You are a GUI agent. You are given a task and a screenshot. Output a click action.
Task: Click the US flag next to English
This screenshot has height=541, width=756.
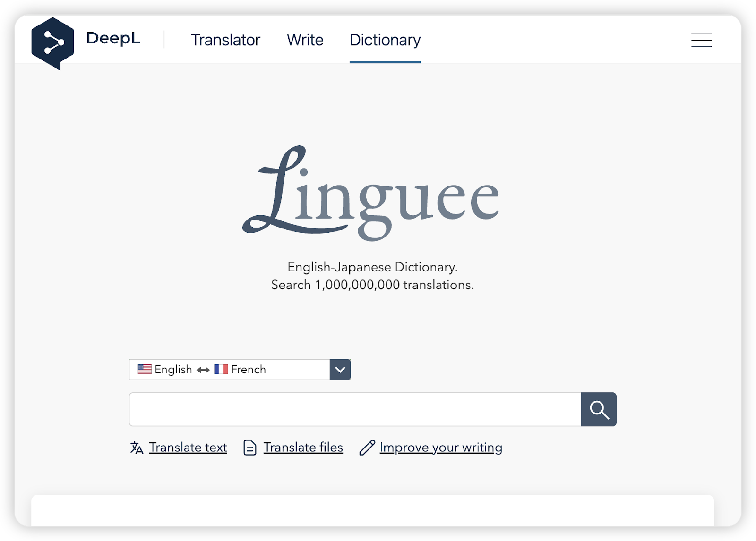pos(145,369)
